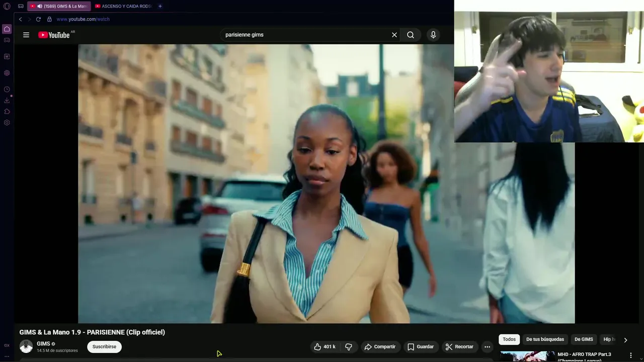Open the sidebar M messenger panel
This screenshot has width=644, height=362.
click(x=7, y=57)
